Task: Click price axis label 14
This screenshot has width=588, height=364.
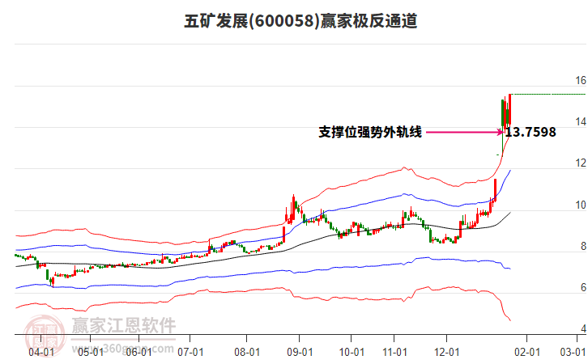Action: (x=581, y=121)
